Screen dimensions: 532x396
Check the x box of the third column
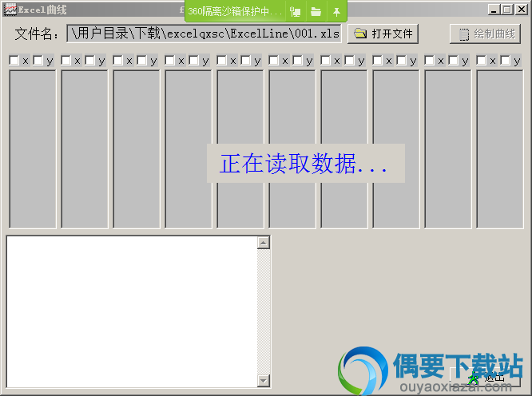117,61
